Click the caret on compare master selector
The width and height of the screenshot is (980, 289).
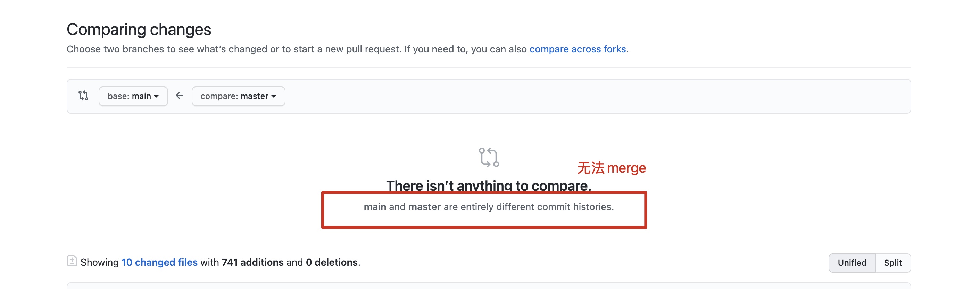pos(274,96)
